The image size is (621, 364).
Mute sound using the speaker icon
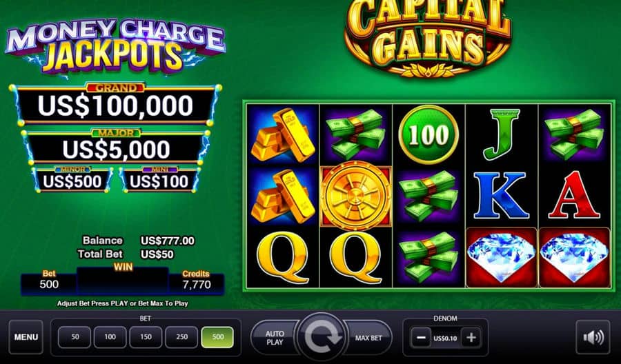click(x=593, y=337)
